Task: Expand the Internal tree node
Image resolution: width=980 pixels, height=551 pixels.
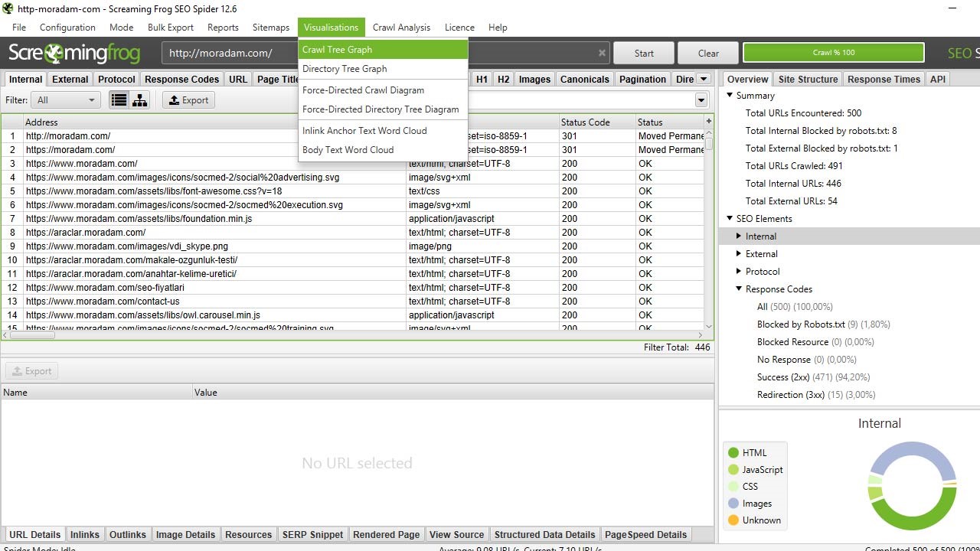Action: (x=740, y=236)
